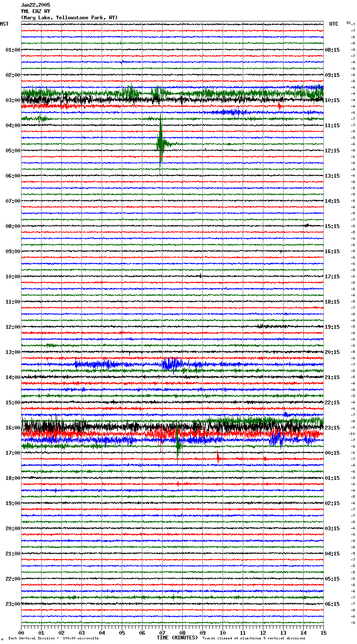Click the DC offset column header

[x=349, y=23]
